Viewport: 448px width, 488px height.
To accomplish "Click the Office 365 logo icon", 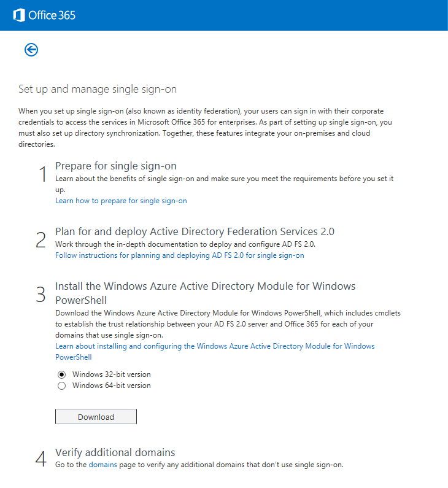I will click(x=19, y=15).
